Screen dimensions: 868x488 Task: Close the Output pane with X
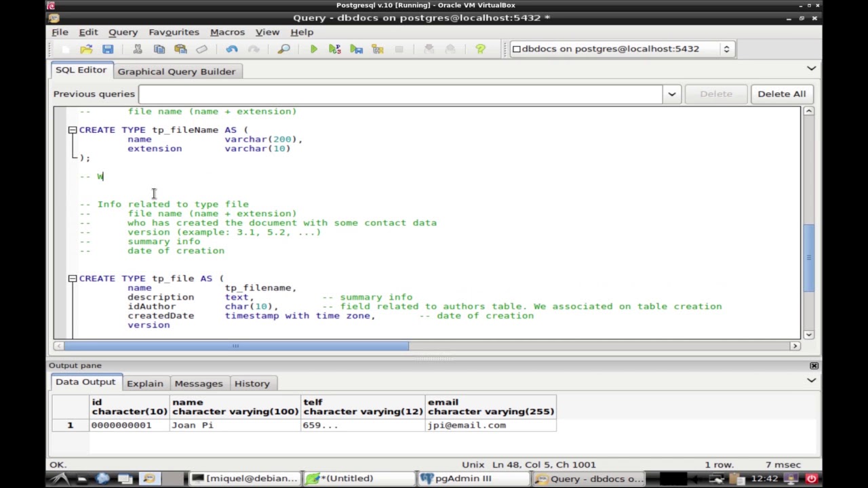pyautogui.click(x=814, y=366)
